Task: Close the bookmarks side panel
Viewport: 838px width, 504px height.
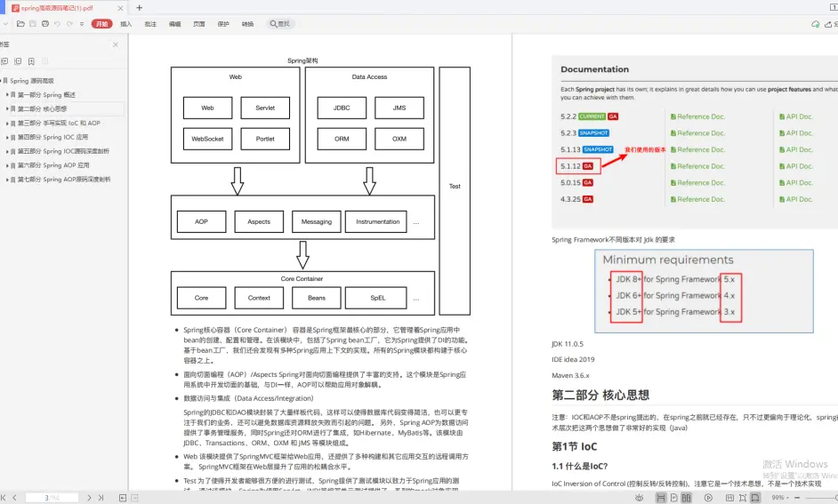Action: point(116,44)
